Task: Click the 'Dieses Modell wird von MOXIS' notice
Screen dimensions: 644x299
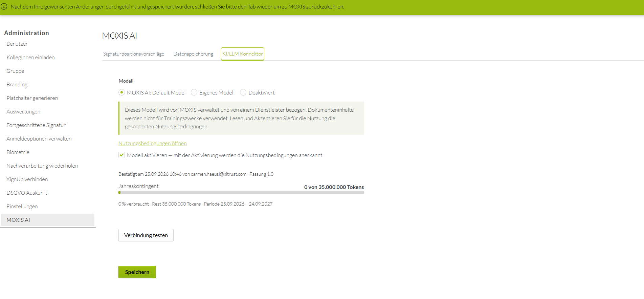Action: (241, 118)
